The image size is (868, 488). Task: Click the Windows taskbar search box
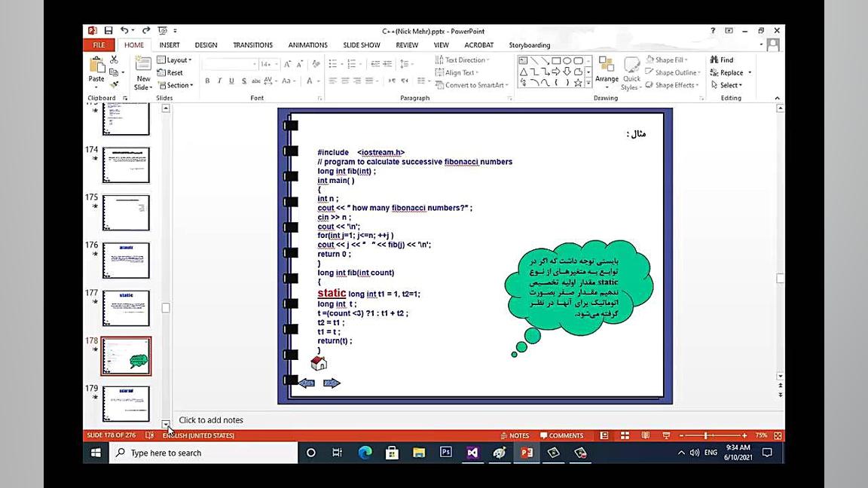pos(203,453)
